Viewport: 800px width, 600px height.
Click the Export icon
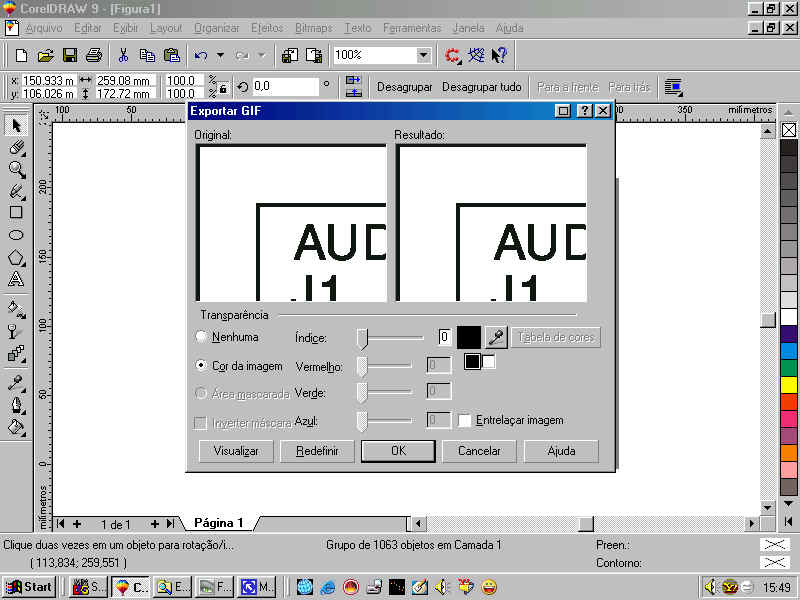(314, 55)
